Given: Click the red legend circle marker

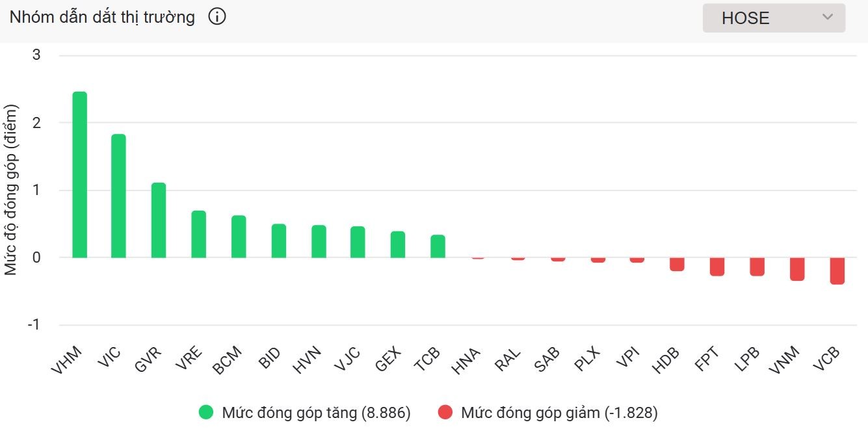Looking at the screenshot, I should [445, 413].
